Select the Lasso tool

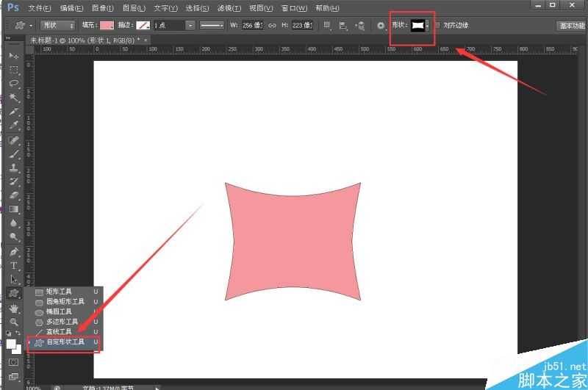click(13, 84)
